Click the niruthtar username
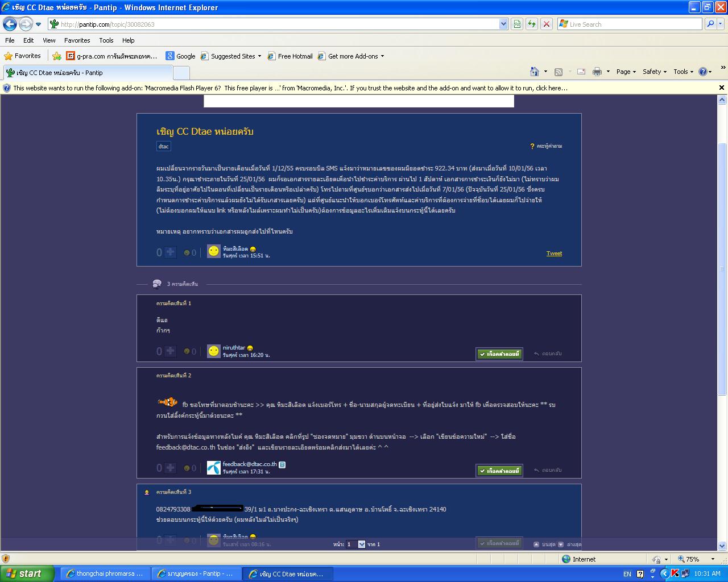This screenshot has height=582, width=728. click(234, 347)
